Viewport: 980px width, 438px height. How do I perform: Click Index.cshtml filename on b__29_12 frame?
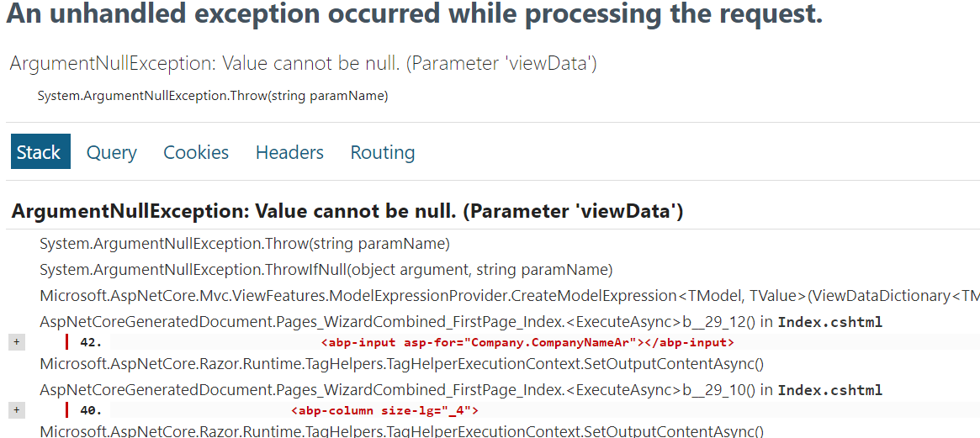829,322
